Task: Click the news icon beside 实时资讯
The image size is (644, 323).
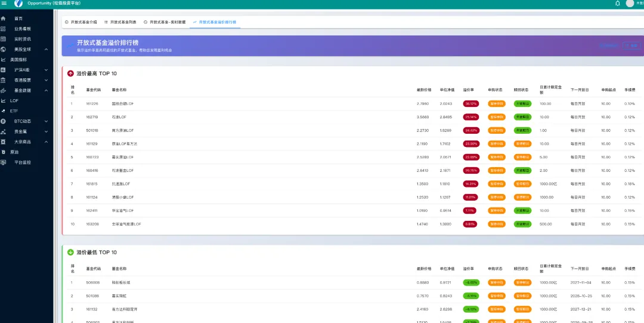Action: (4, 39)
